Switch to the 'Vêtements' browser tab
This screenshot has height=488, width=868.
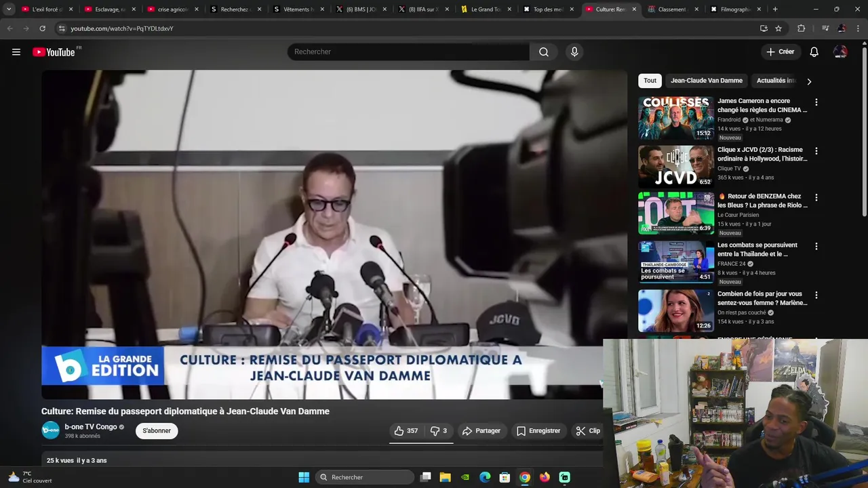coord(297,9)
